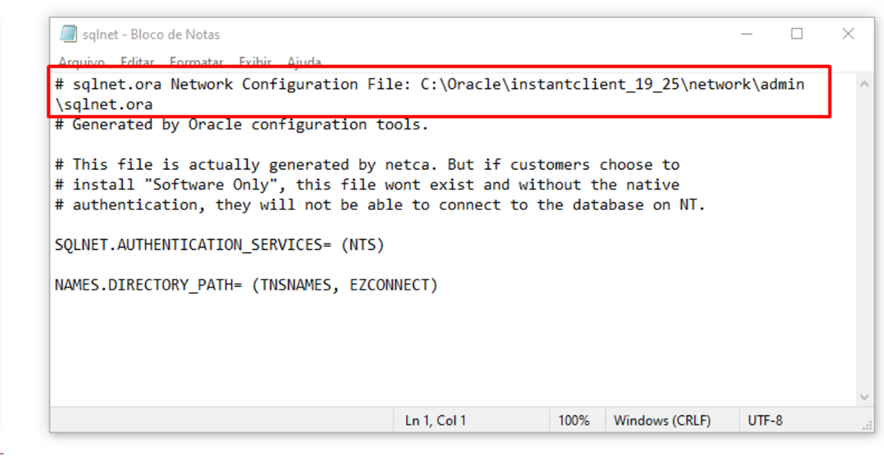Screen dimensions: 884x456
Task: Click the 100% zoom status indicator
Action: (x=574, y=420)
